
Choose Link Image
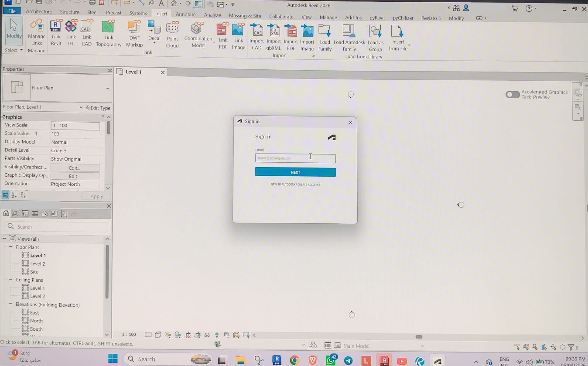tap(238, 36)
